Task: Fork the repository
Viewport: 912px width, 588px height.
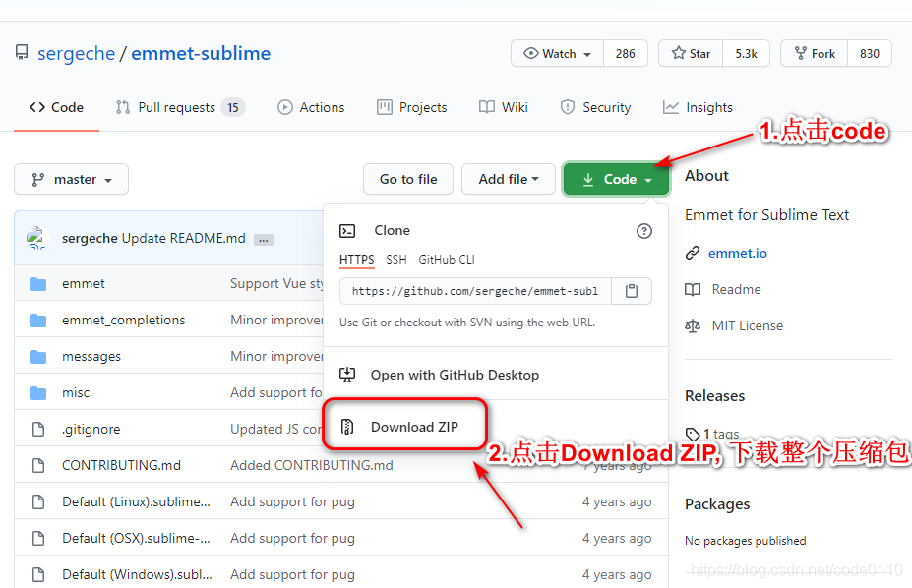Action: (x=815, y=53)
